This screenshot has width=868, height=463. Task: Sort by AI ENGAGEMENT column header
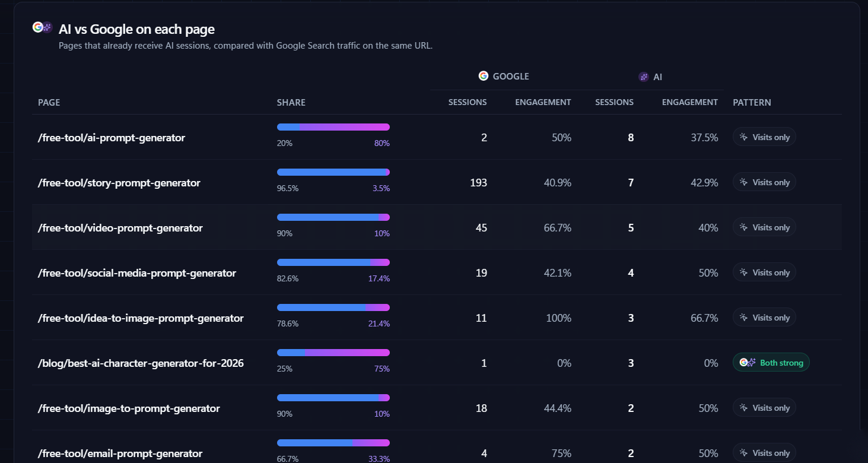click(690, 102)
